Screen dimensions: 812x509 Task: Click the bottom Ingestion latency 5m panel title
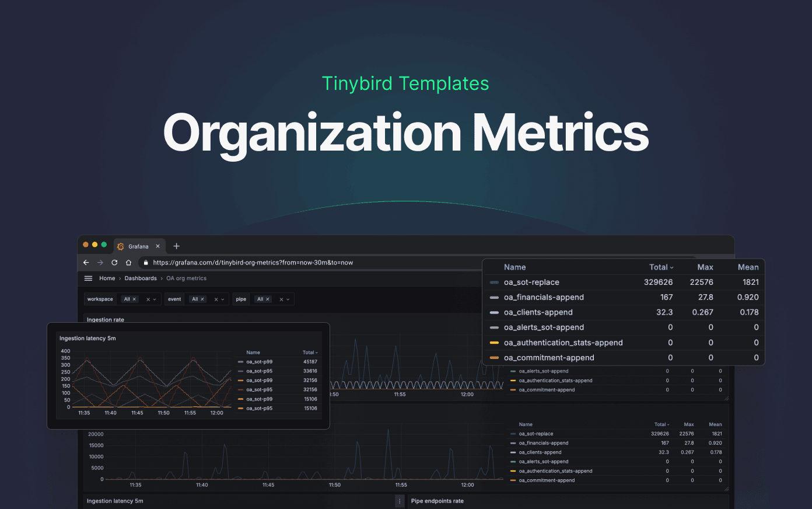(x=115, y=501)
